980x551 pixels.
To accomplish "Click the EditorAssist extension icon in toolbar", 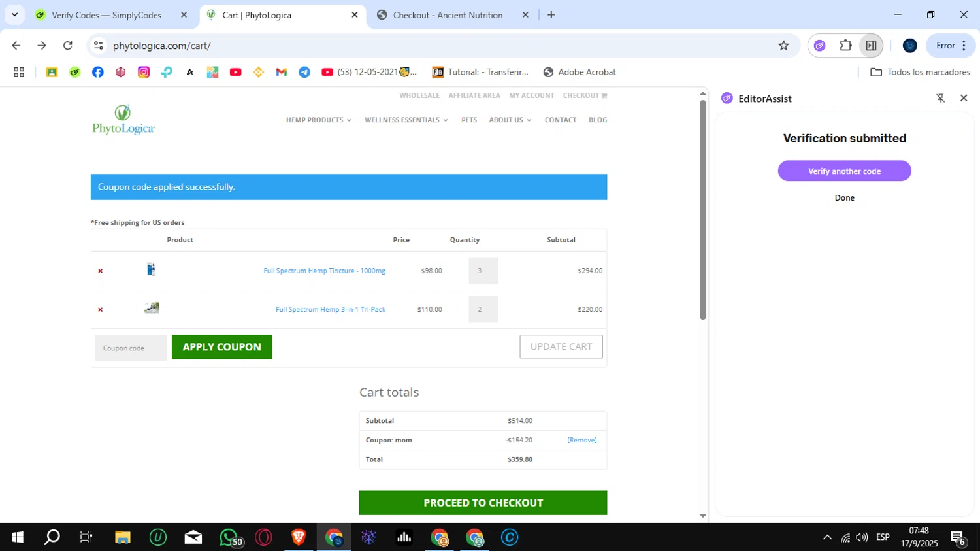I will coord(820,46).
